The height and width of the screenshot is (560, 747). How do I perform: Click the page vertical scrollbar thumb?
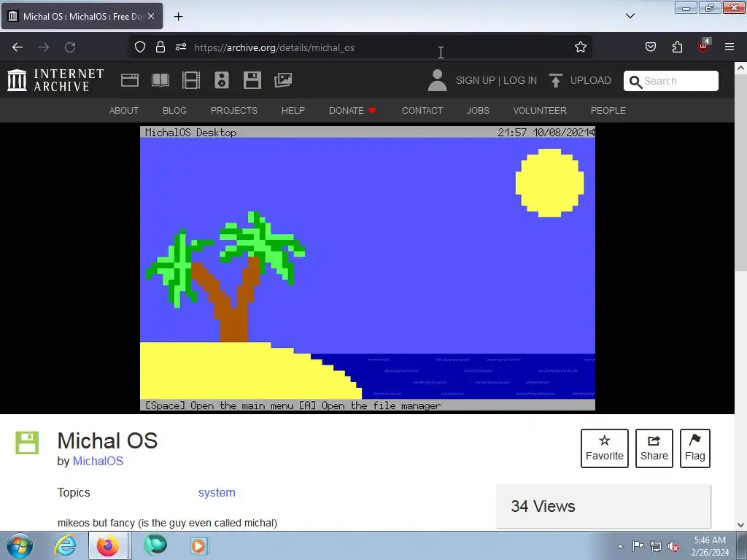741,171
